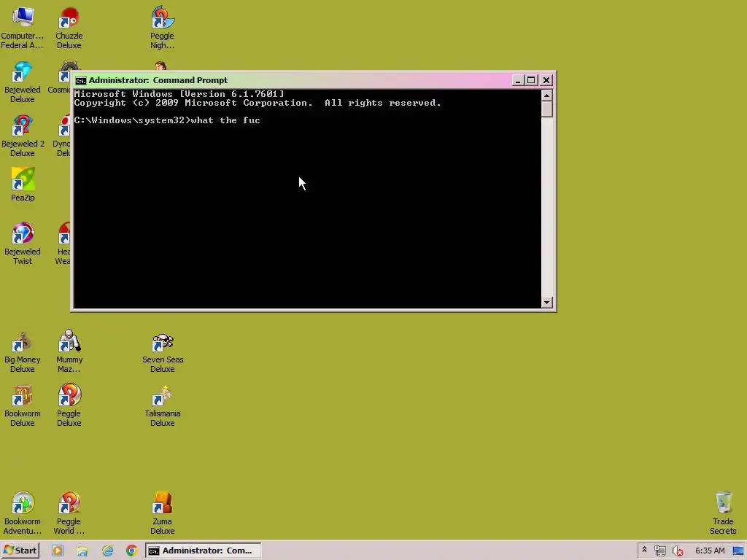This screenshot has height=560, width=747.
Task: Click Command Prompt scrollbar down arrow
Action: 547,303
